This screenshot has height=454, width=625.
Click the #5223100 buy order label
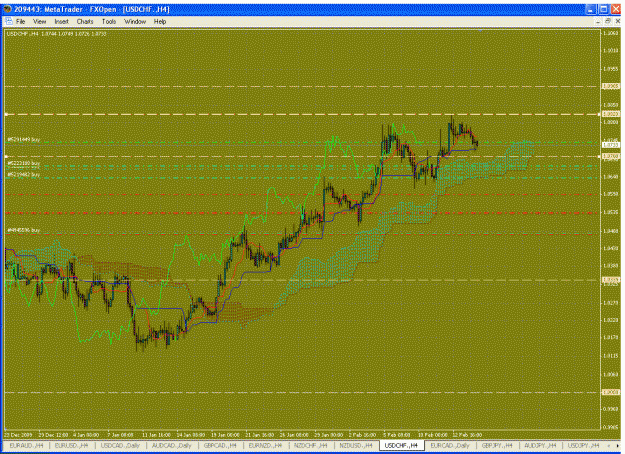[x=24, y=163]
